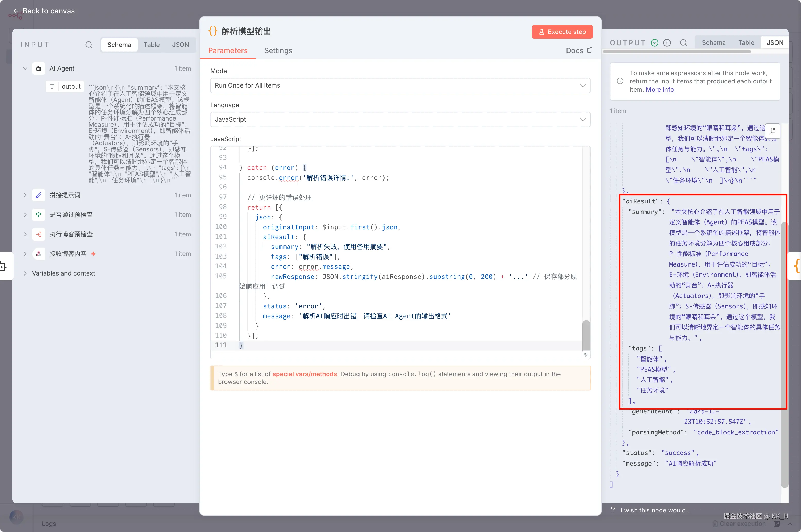This screenshot has height=532, width=801.
Task: Open the Mode dropdown
Action: point(400,85)
